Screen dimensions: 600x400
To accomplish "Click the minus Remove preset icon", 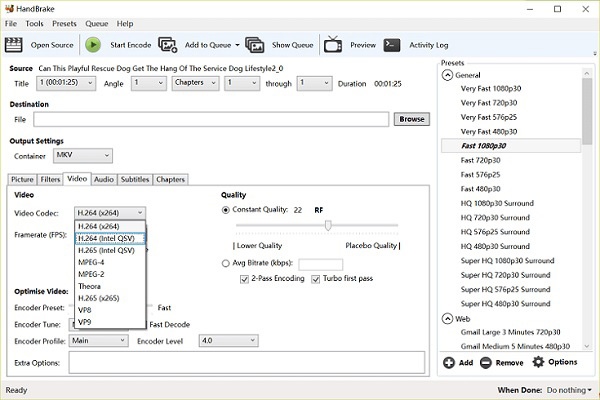I will tap(486, 362).
